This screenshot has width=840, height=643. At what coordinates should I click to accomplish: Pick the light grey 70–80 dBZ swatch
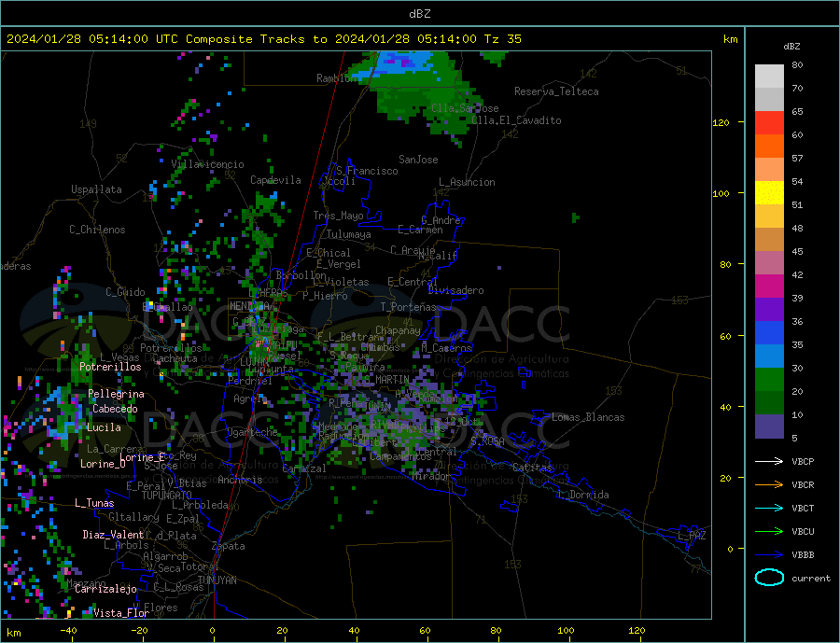[x=769, y=77]
